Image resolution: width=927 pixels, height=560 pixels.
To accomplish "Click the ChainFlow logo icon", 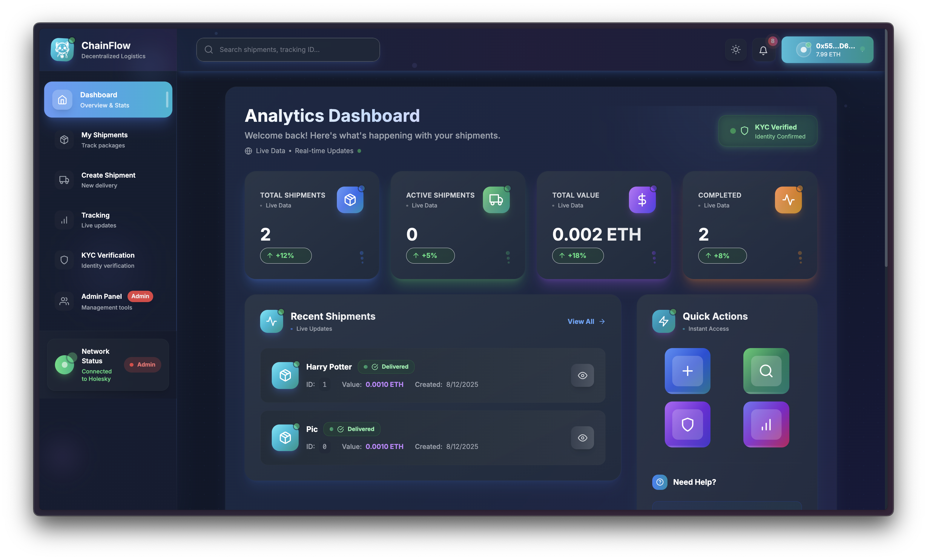I will 62,50.
